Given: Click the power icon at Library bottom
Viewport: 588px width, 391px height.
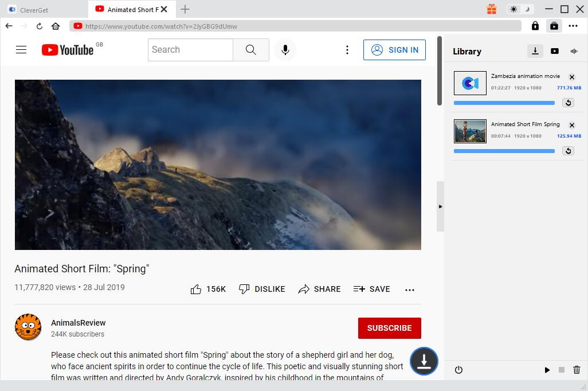Looking at the screenshot, I should (458, 370).
